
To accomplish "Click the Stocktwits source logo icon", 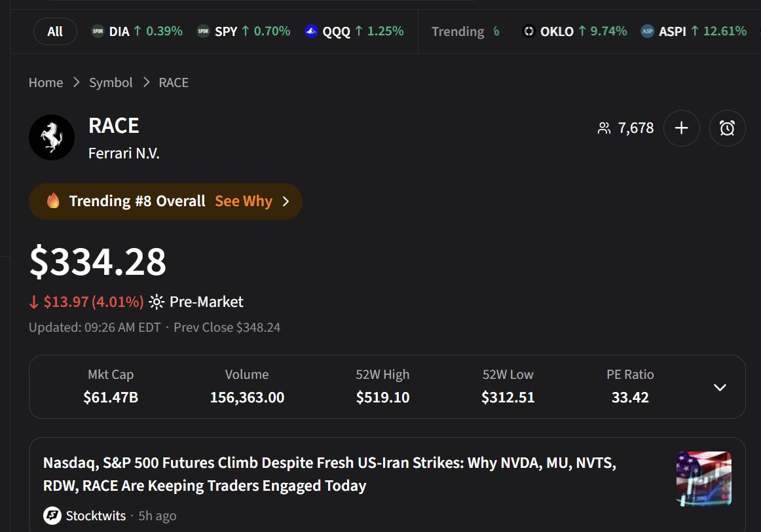I will pyautogui.click(x=52, y=516).
